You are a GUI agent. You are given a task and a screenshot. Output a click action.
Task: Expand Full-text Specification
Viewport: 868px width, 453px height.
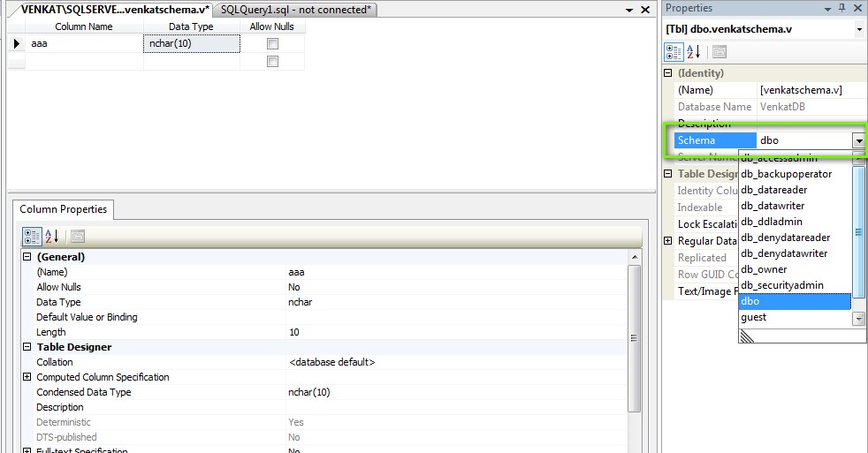pyautogui.click(x=27, y=450)
